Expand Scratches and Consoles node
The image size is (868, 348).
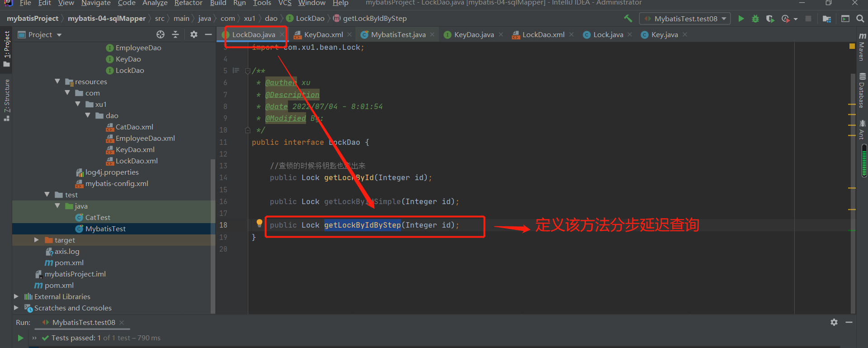(x=16, y=308)
